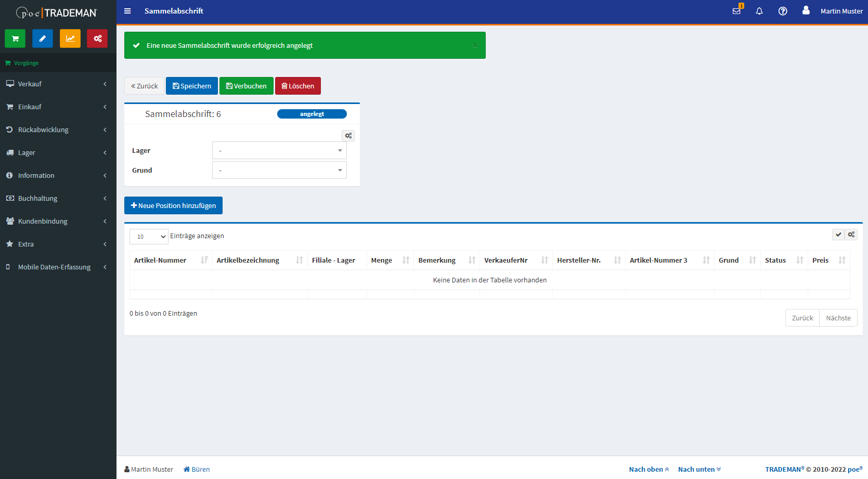Expand the Verkauf menu
Image resolution: width=868 pixels, height=479 pixels.
click(57, 84)
